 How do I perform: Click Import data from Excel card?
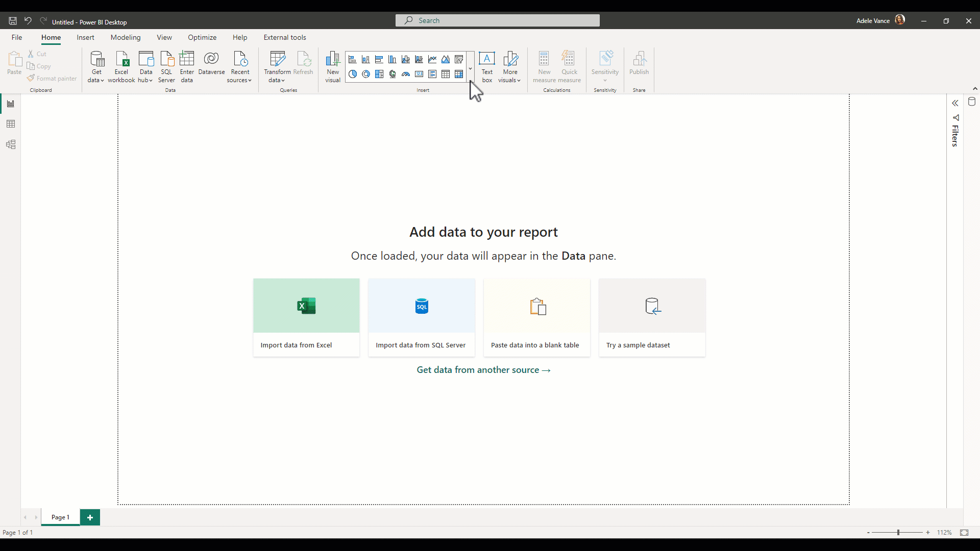[306, 317]
